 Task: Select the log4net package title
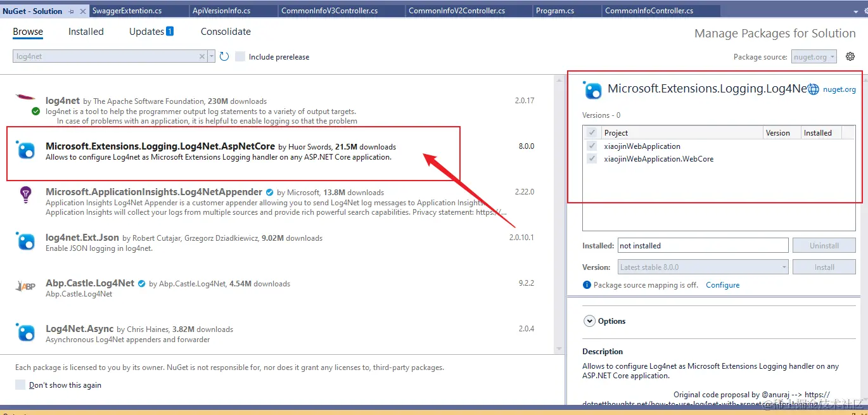[x=63, y=100]
